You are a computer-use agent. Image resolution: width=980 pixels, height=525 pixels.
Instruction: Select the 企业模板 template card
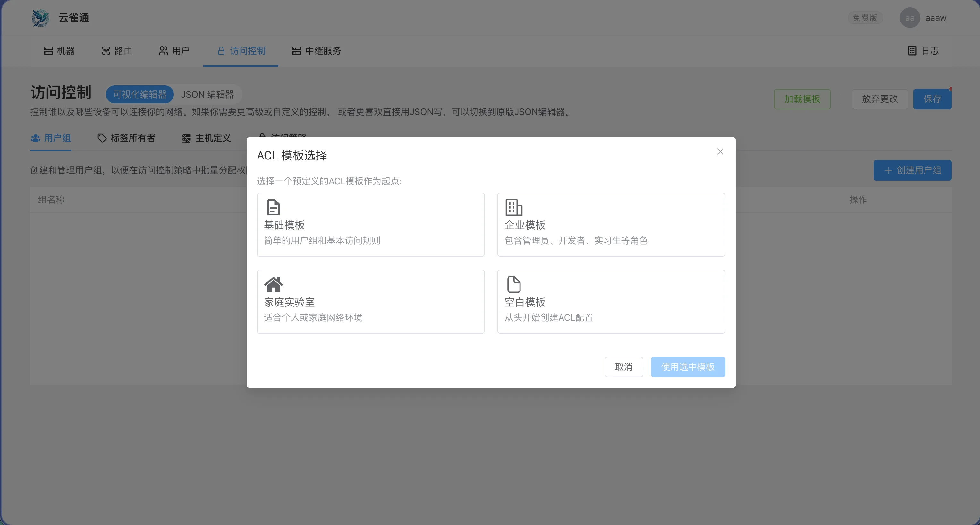pos(611,225)
